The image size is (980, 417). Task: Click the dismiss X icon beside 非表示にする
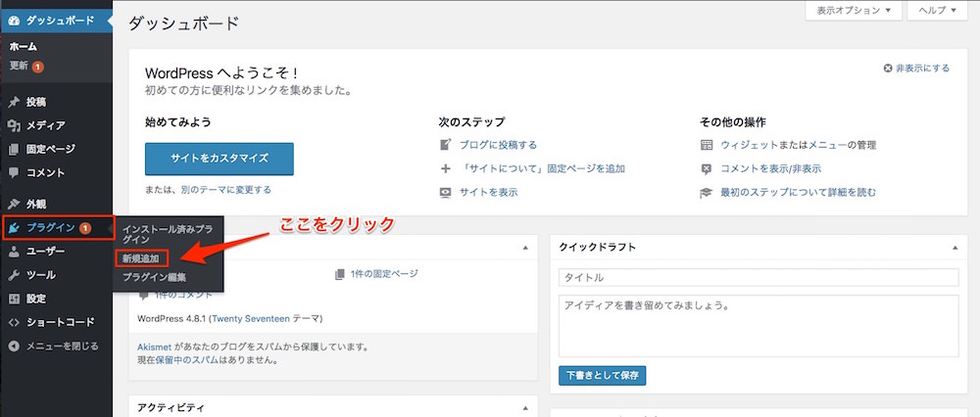tap(888, 69)
